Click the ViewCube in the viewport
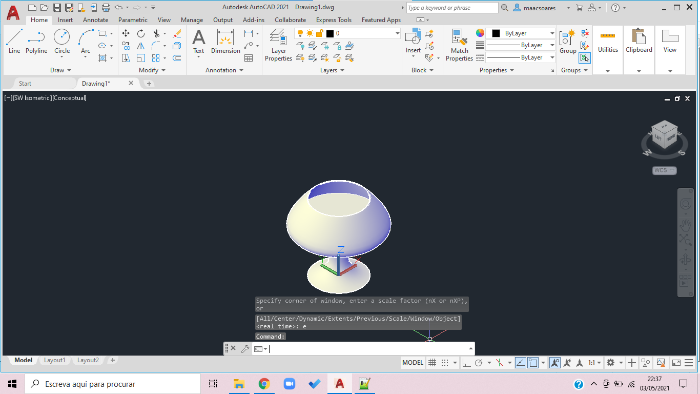The height and width of the screenshot is (394, 700). 664,135
